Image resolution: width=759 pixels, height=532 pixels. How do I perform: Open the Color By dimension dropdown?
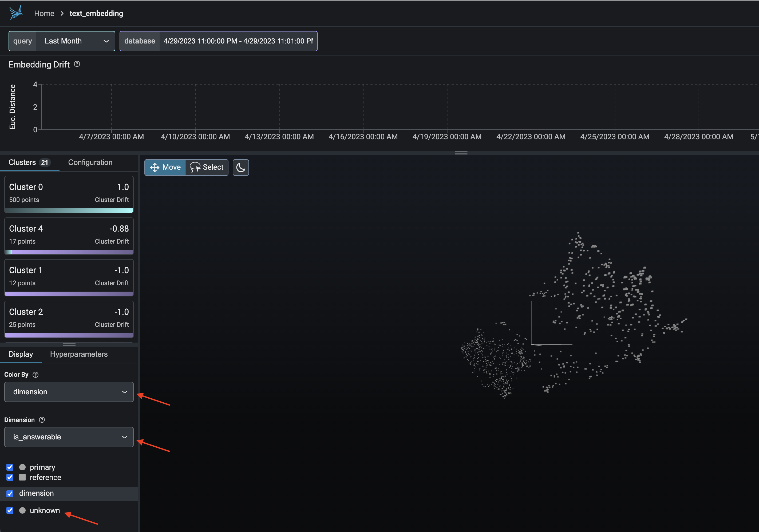pyautogui.click(x=69, y=392)
